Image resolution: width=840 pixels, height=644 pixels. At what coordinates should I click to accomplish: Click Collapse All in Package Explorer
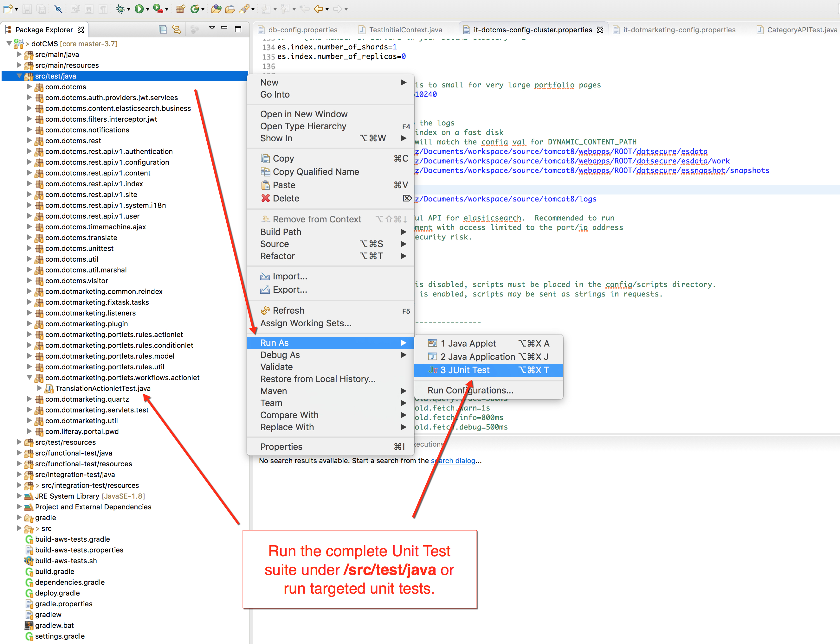click(x=163, y=29)
